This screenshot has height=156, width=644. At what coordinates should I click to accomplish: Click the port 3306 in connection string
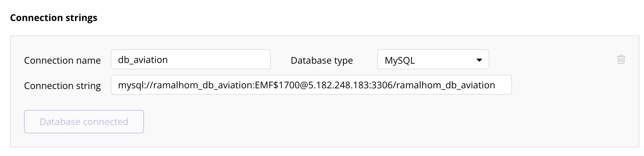[x=382, y=85]
